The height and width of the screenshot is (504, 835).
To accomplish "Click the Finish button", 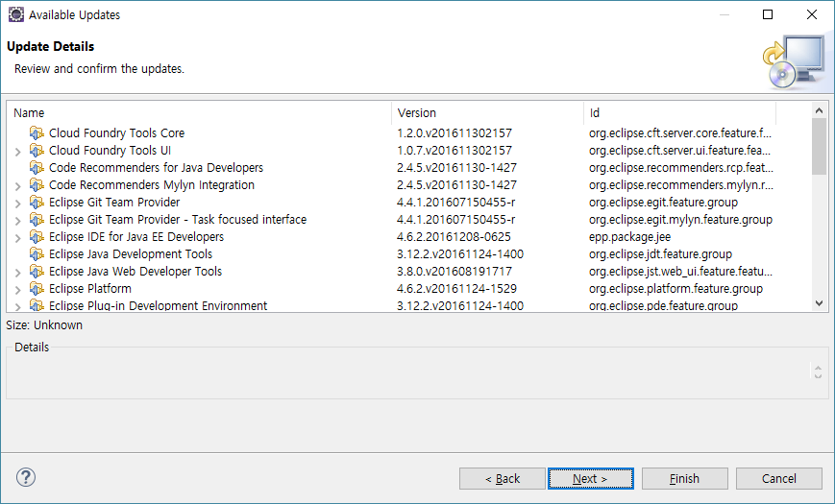I will point(684,478).
